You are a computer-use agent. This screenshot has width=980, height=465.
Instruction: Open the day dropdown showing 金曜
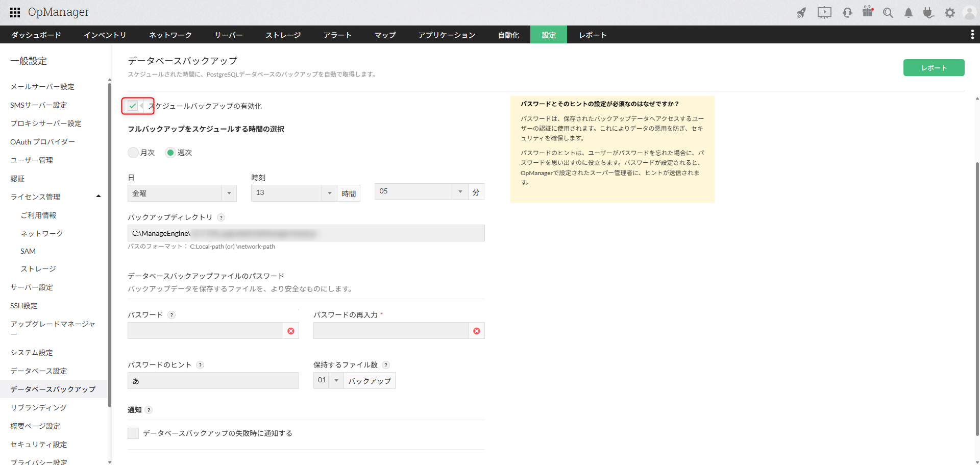(181, 193)
